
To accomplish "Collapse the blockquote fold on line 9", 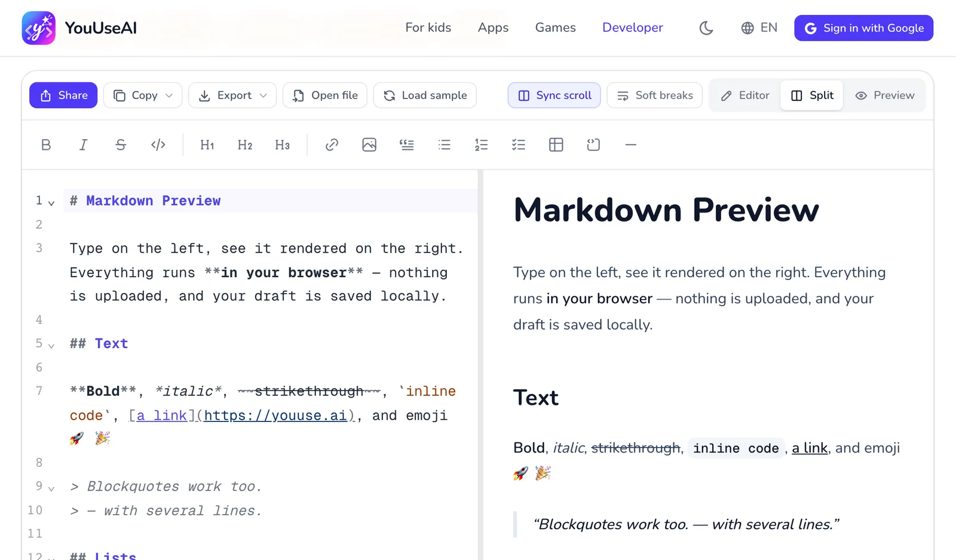I will point(51,488).
